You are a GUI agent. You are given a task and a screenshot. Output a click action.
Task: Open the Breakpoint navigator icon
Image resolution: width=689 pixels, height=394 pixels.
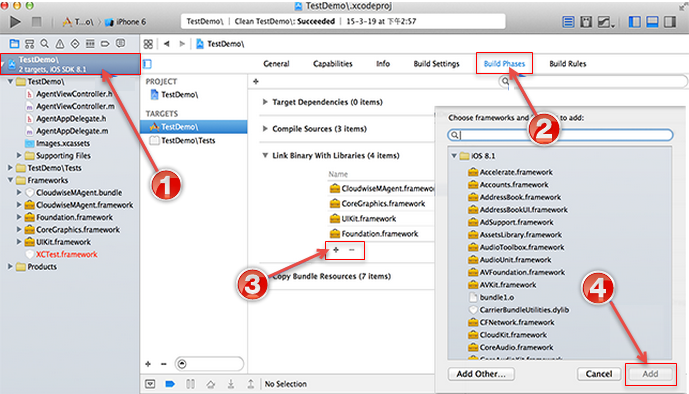(105, 44)
